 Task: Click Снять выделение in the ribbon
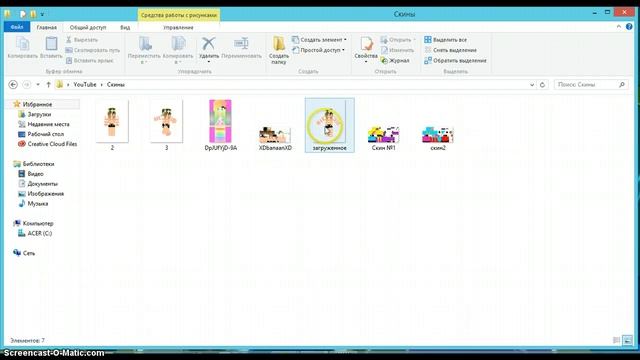[x=450, y=50]
